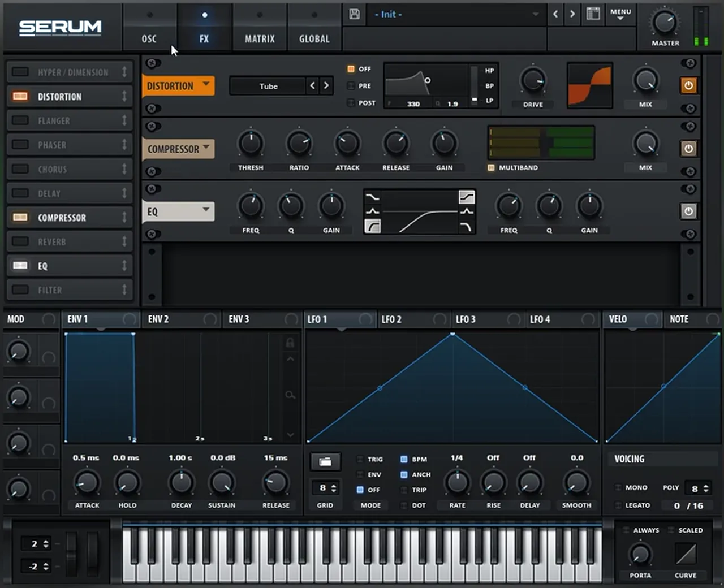
Task: Toggle the Flanger effect on
Action: click(20, 120)
